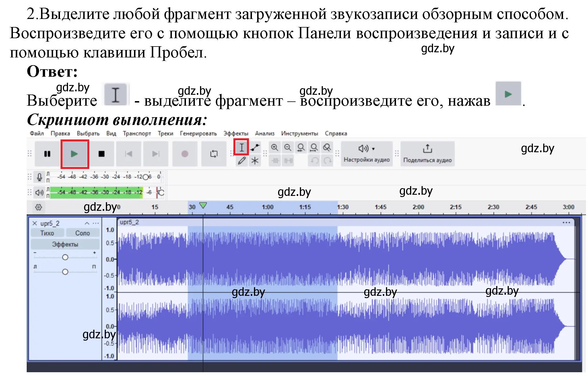Screen dimensions: 588x386
Task: Click the Silence audio selection icon
Action: 288,161
